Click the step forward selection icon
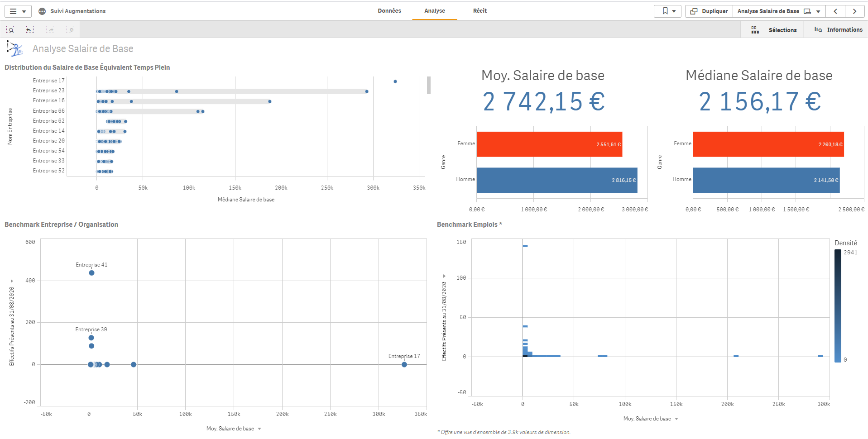868x439 pixels. coord(50,29)
